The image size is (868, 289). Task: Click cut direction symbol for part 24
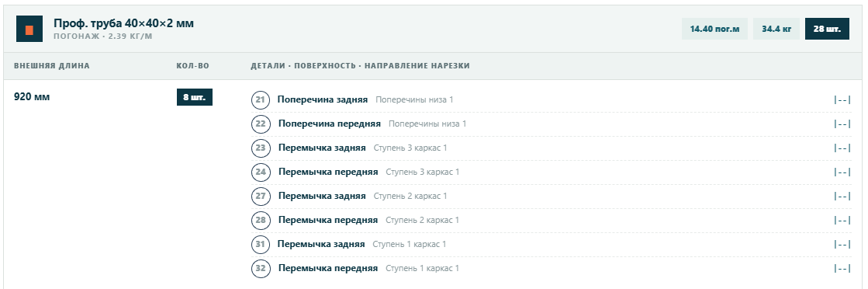(x=842, y=172)
